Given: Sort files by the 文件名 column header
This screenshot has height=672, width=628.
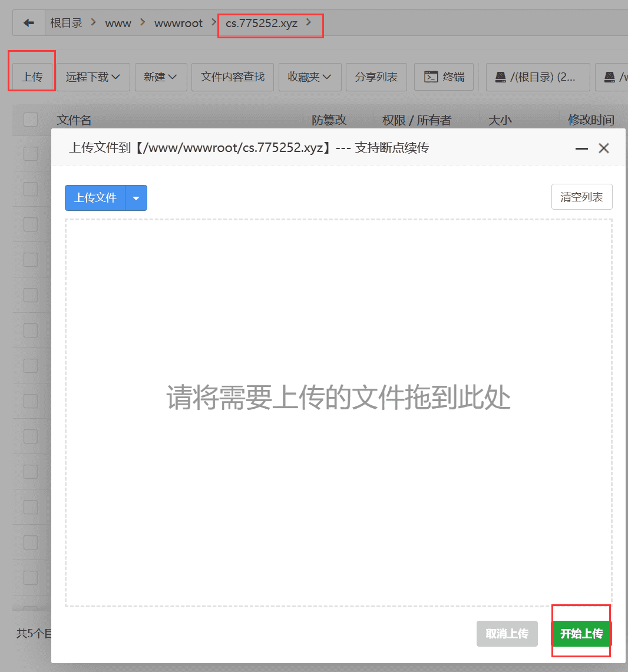Looking at the screenshot, I should pos(74,120).
